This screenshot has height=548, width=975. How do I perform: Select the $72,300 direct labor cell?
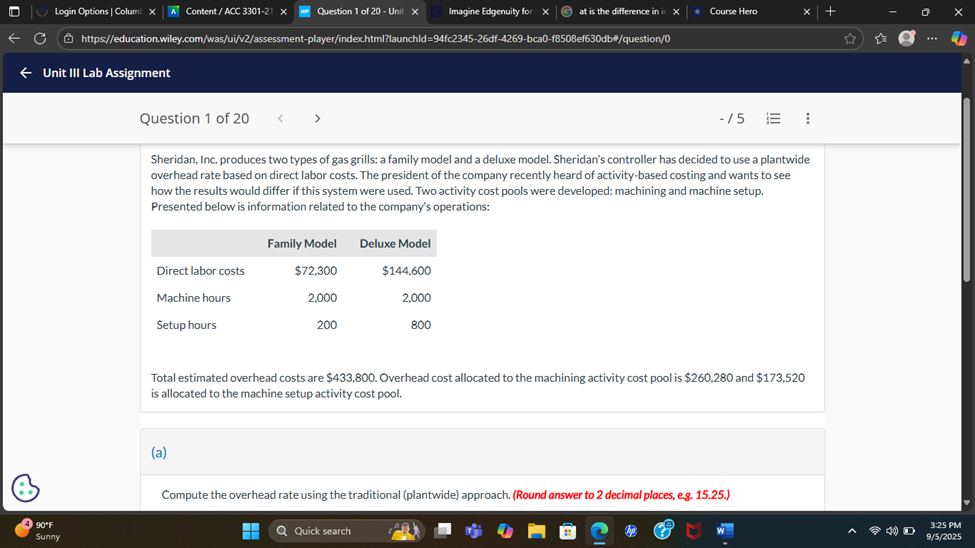[x=316, y=271]
